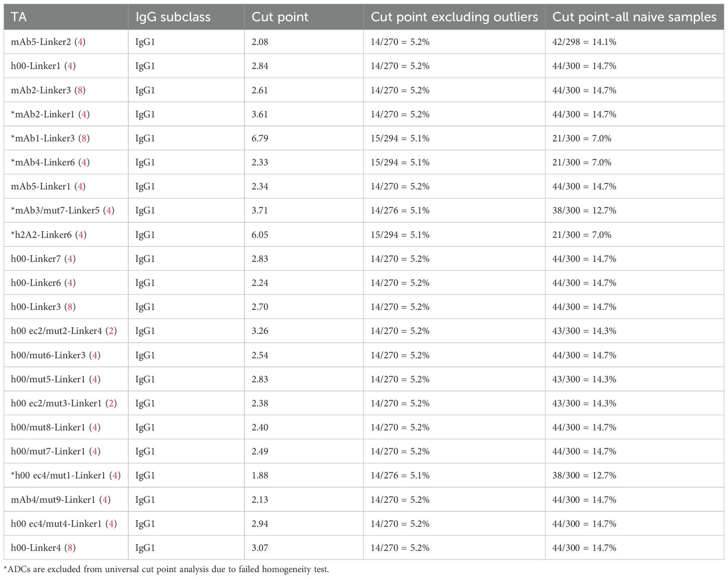The image size is (728, 578).
Task: Click the red reference link beside mAb5-Linker2
Action: 80,42
